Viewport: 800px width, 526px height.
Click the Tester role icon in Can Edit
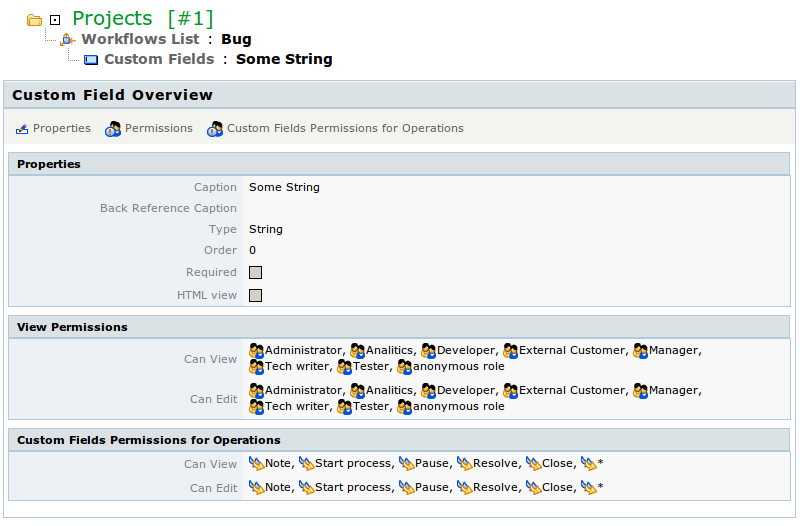pyautogui.click(x=344, y=407)
